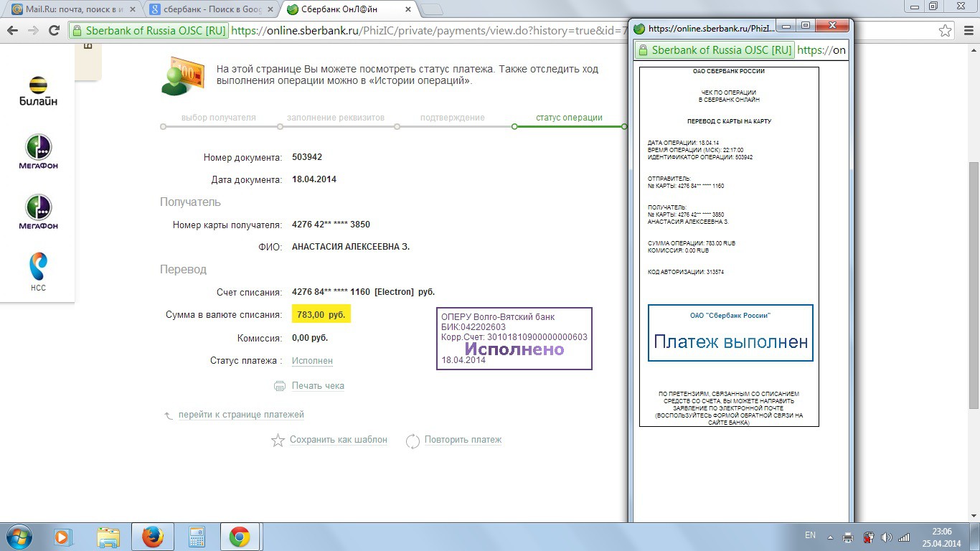The image size is (980, 551).
Task: Click the Исполнен status link
Action: tap(312, 361)
